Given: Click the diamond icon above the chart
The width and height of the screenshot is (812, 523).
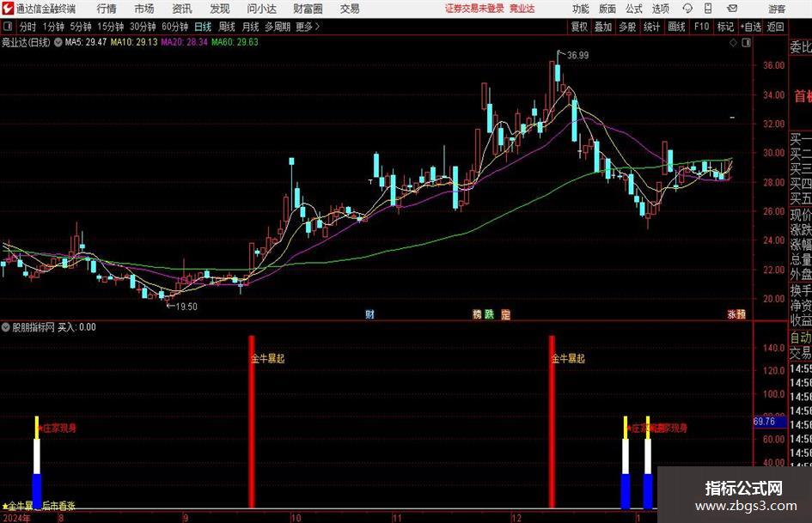Looking at the screenshot, I should click(733, 43).
